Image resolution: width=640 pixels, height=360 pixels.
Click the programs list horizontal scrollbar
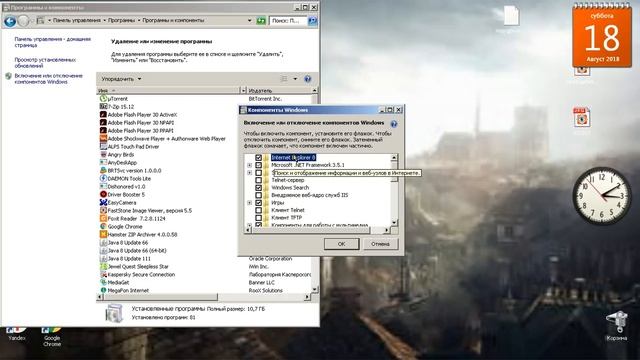pyautogui.click(x=204, y=297)
